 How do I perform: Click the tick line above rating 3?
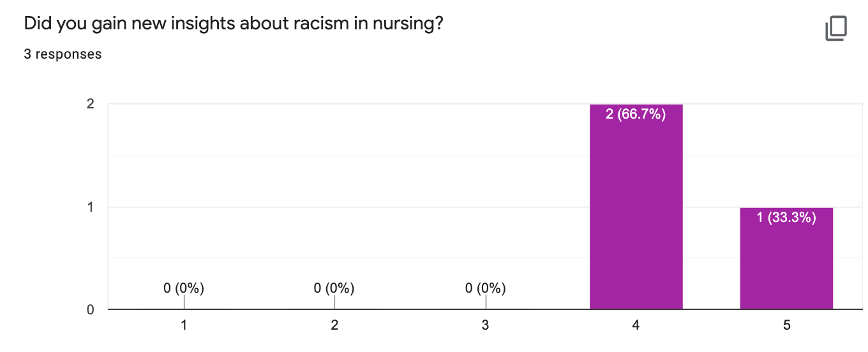tap(485, 302)
